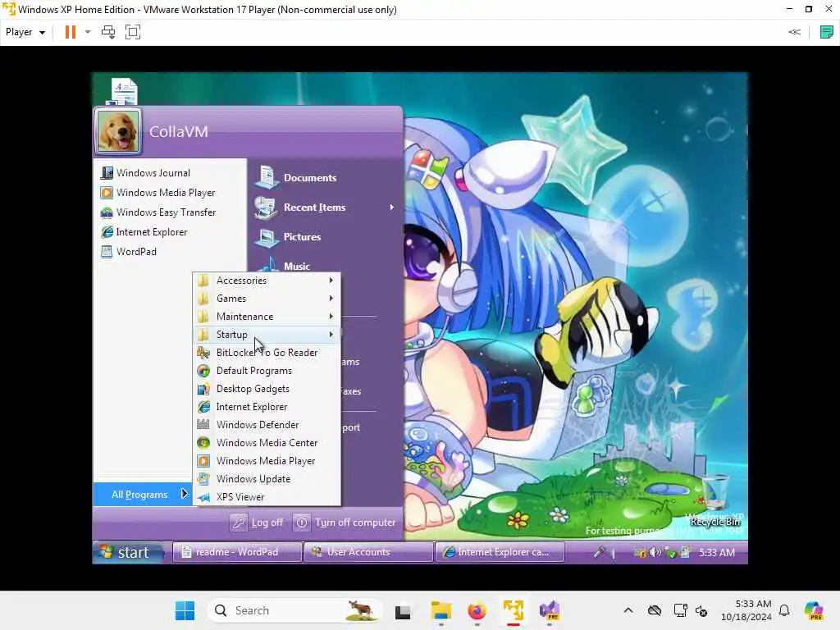Open File Explorer on host taskbar
This screenshot has width=840, height=630.
point(441,610)
